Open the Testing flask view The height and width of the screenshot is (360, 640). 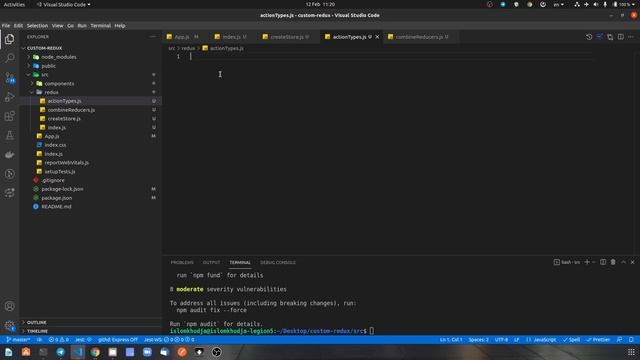[9, 135]
